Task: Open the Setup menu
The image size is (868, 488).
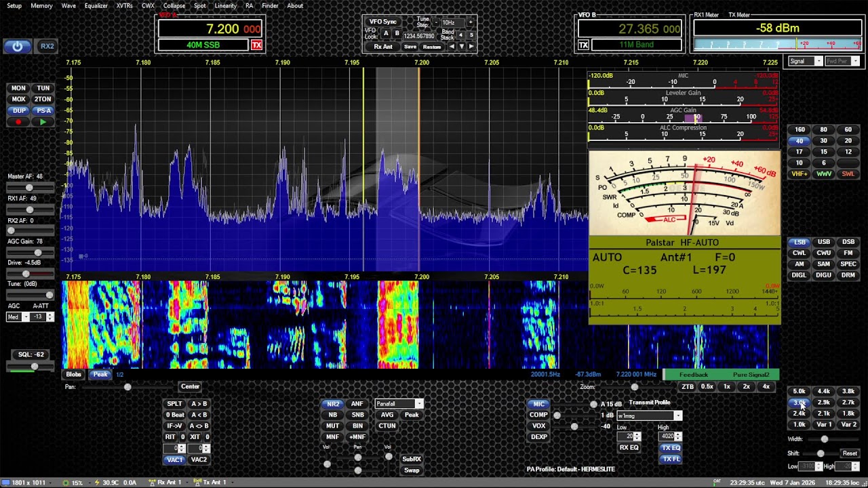Action: pyautogui.click(x=14, y=5)
